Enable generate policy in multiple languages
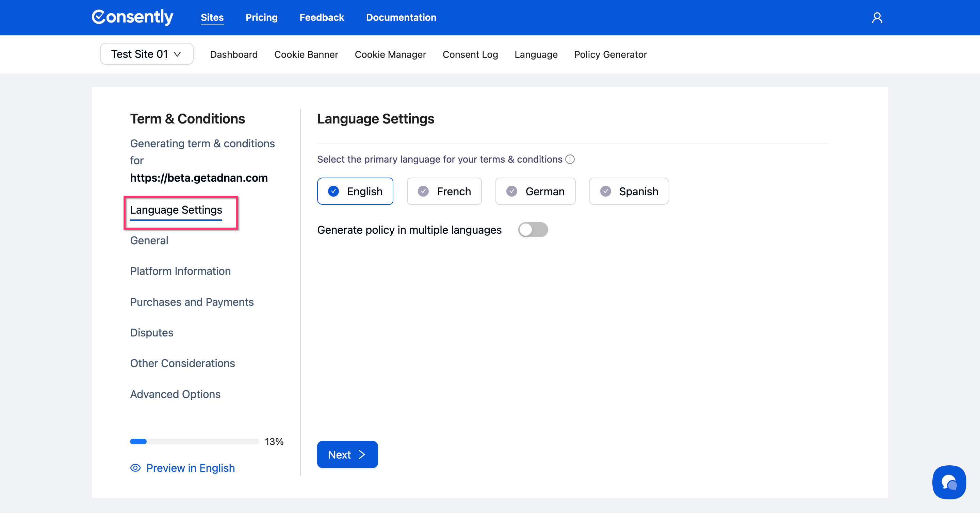This screenshot has width=980, height=513. tap(533, 230)
